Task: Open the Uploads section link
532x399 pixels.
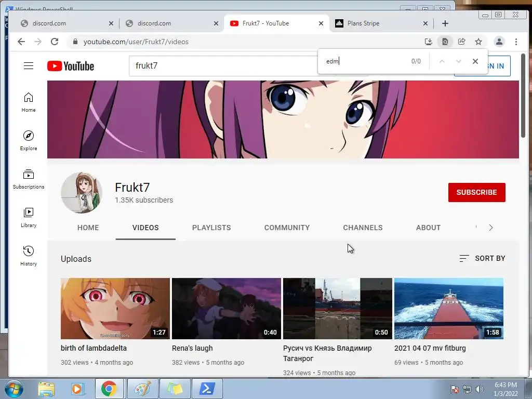Action: (x=76, y=259)
